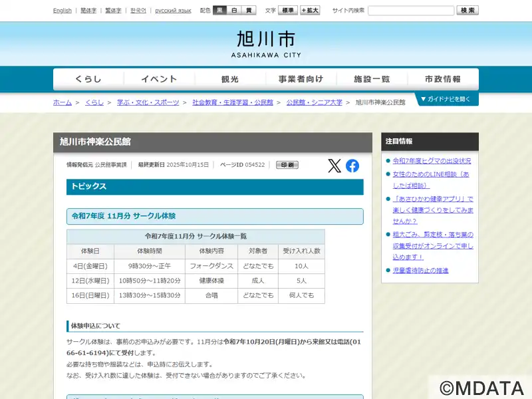Click the print (印刷) button
Image resolution: width=532 pixels, height=399 pixels.
[x=287, y=165]
